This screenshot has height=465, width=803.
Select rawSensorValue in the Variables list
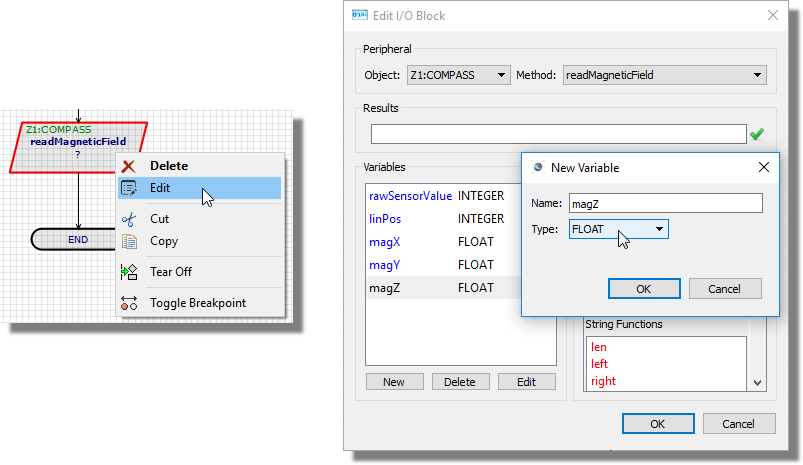[x=411, y=196]
